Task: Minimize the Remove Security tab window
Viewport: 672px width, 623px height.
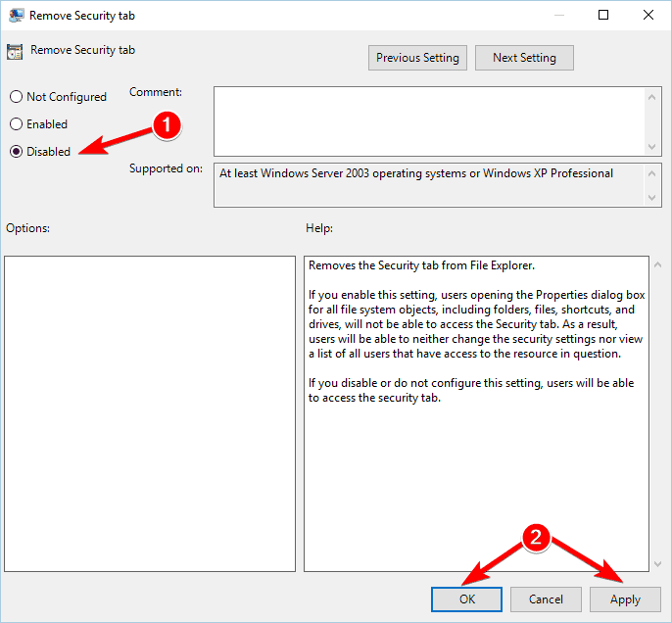Action: (558, 15)
